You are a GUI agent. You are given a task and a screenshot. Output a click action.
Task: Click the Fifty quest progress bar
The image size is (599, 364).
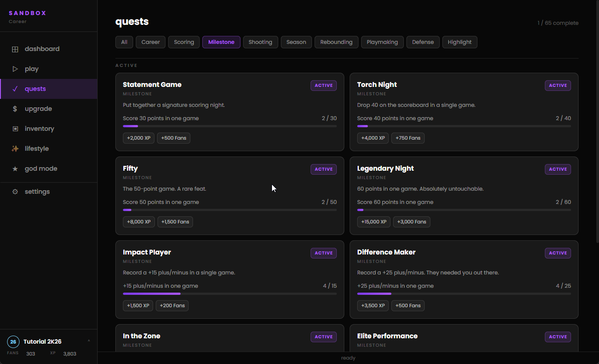[x=230, y=210]
